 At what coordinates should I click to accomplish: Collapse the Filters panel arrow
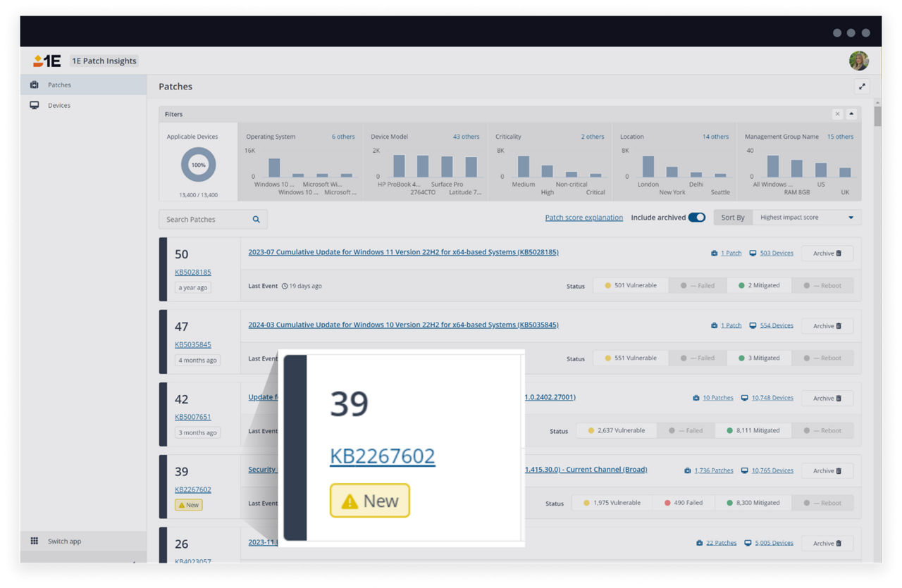[851, 113]
